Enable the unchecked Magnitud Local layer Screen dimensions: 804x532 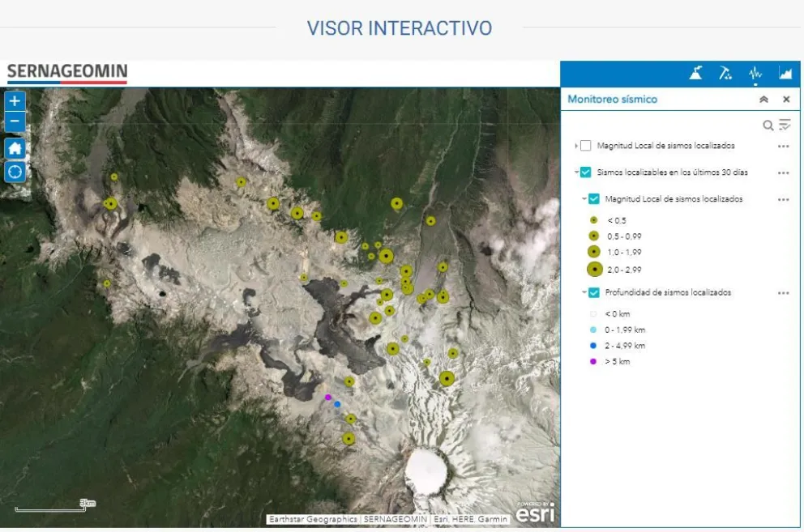click(586, 146)
